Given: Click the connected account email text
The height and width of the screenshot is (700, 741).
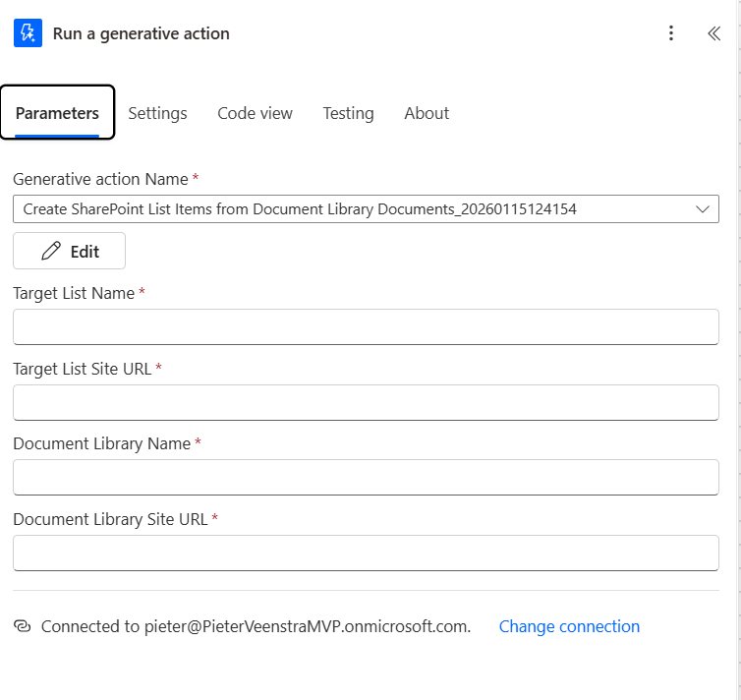Looking at the screenshot, I should [x=308, y=626].
